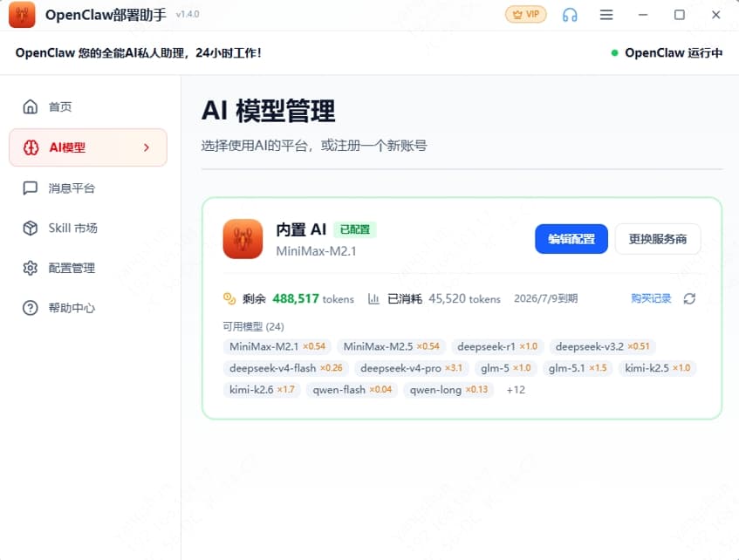Image resolution: width=739 pixels, height=560 pixels.
Task: Click the 帮助中心 question mark icon
Action: tap(31, 308)
